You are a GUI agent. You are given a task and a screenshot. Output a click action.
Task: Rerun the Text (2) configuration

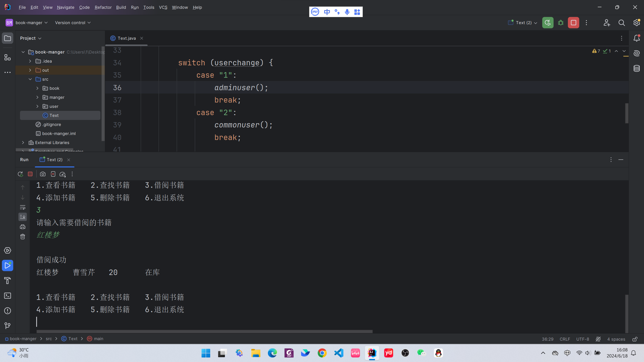tap(548, 23)
